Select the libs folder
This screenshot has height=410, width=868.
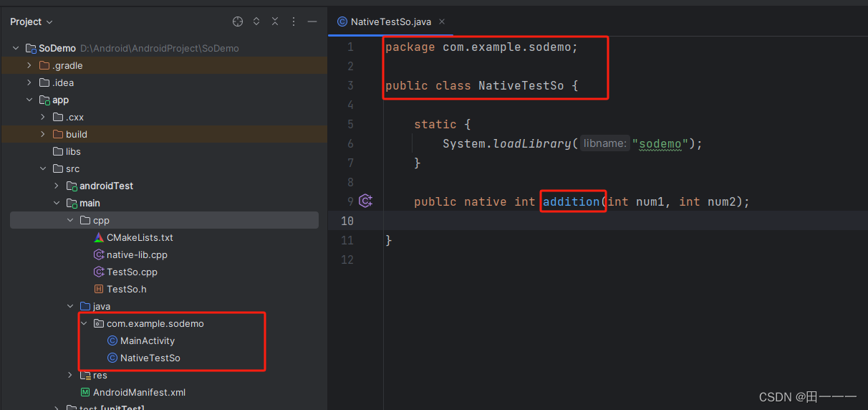coord(67,151)
